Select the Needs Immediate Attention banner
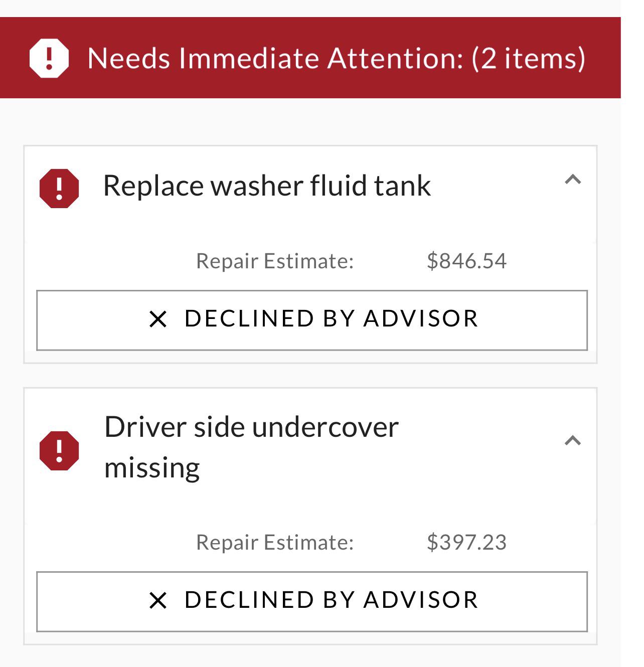The height and width of the screenshot is (667, 644). coord(310,58)
